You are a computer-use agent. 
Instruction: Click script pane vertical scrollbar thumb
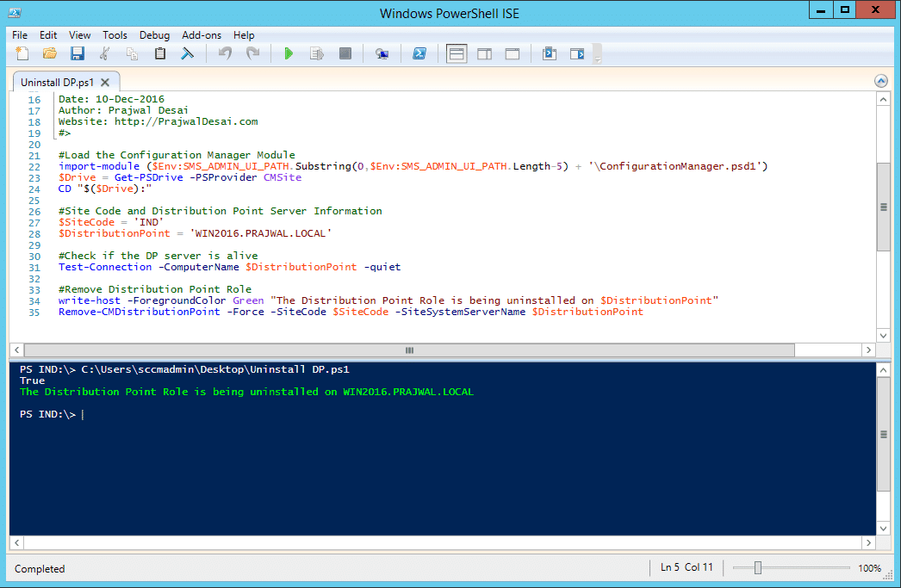click(x=883, y=207)
